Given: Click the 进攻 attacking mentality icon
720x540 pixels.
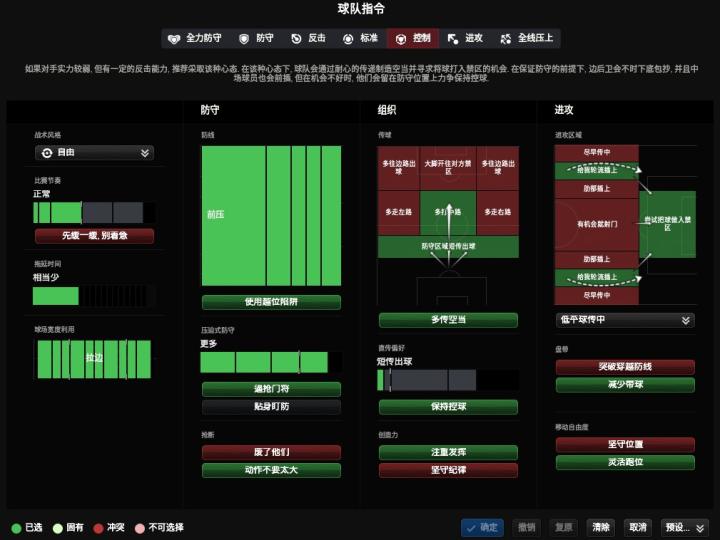Looking at the screenshot, I should tap(453, 39).
